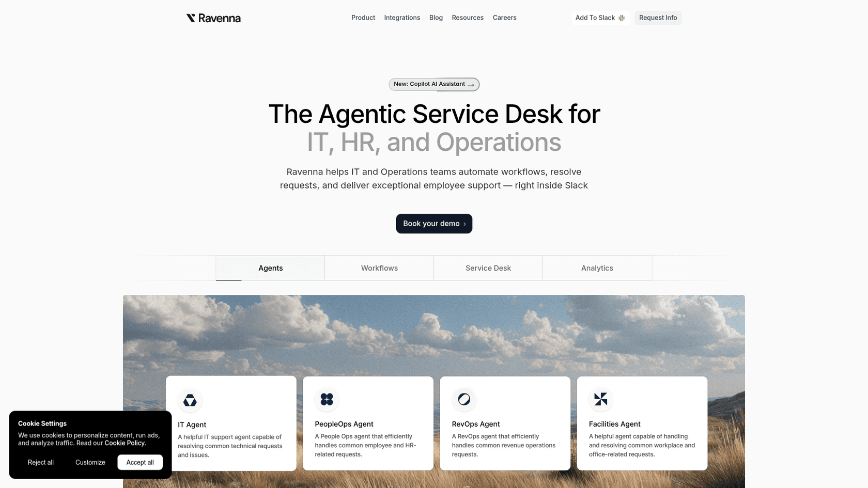Open the Product menu
The image size is (868, 488).
pyautogui.click(x=363, y=18)
